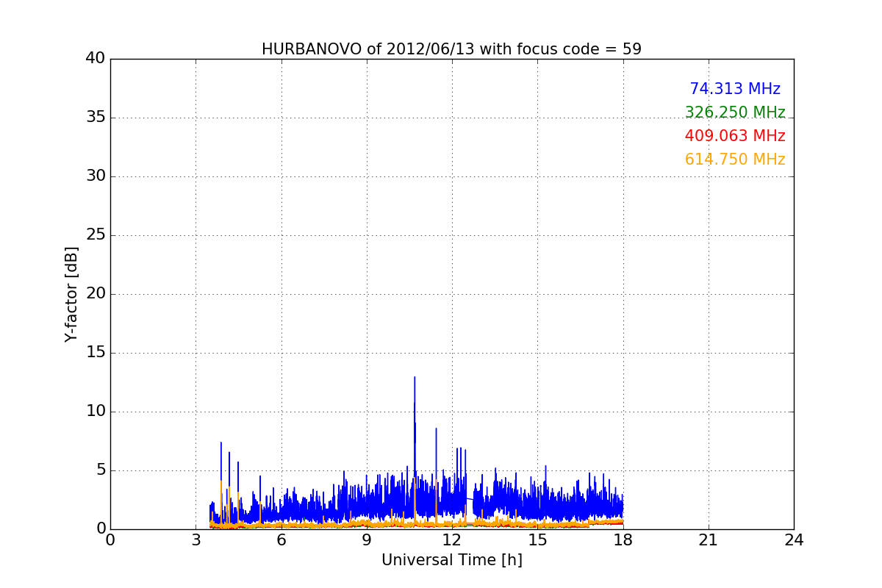Click the y-axis tick label 25
Image resolution: width=882 pixels, height=588 pixels.
click(x=96, y=235)
